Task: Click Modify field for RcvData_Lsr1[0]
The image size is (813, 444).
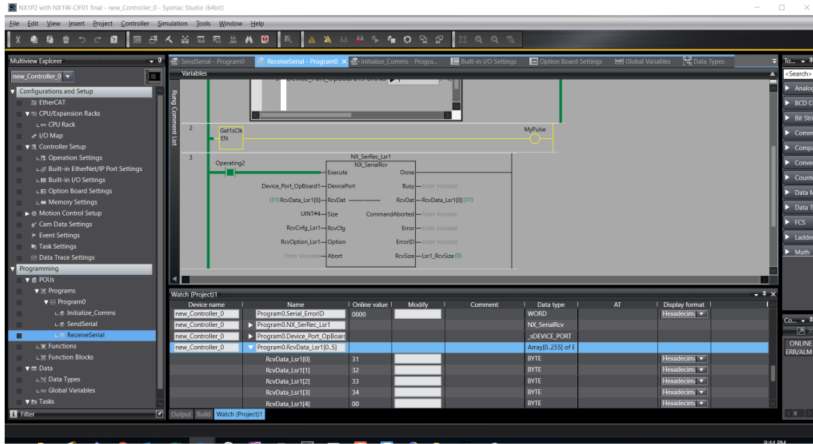Action: (x=417, y=359)
